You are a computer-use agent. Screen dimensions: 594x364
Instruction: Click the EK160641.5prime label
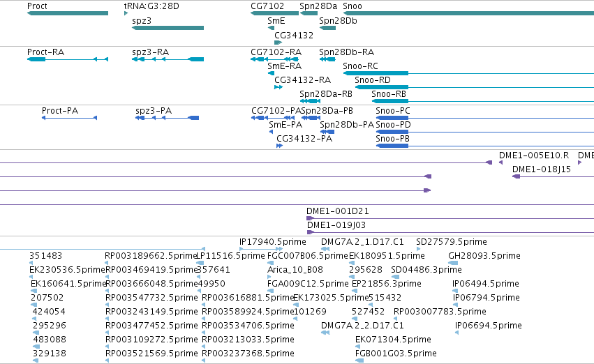[x=68, y=283]
